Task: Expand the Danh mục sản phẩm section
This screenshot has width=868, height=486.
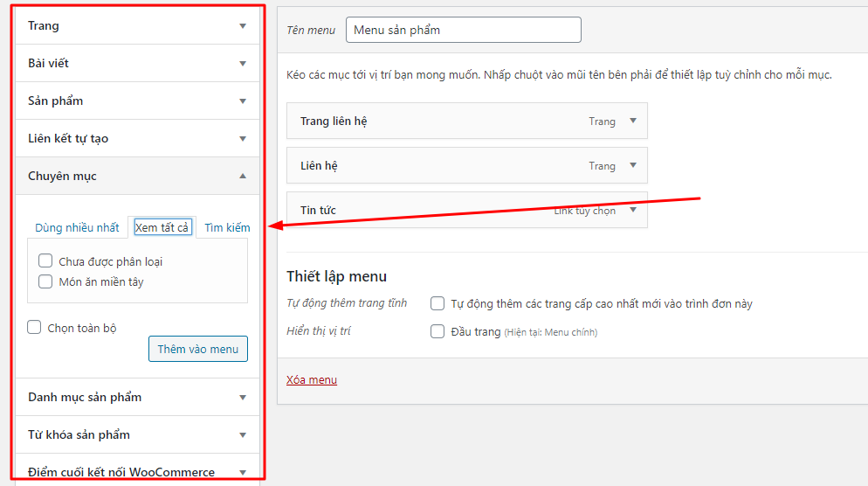Action: [243, 398]
